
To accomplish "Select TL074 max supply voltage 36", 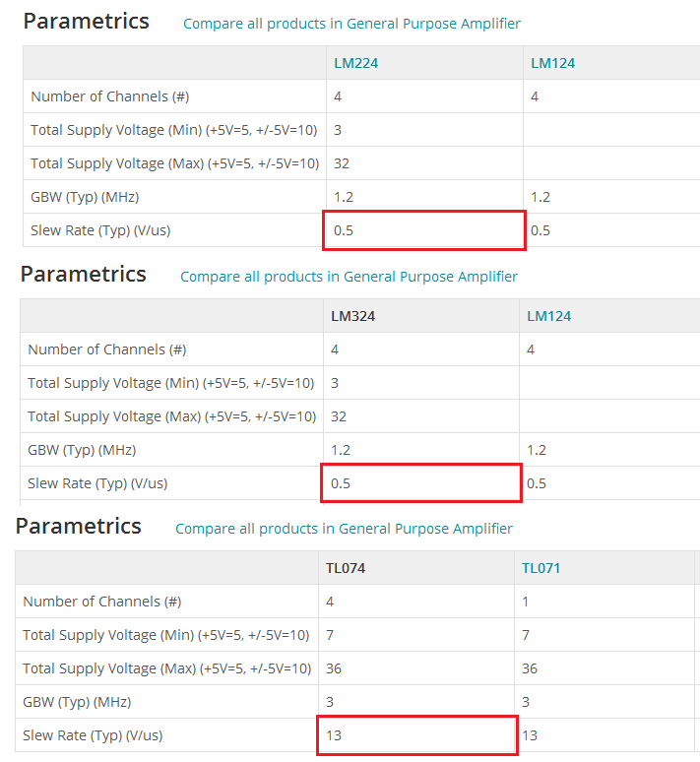I will pos(334,668).
